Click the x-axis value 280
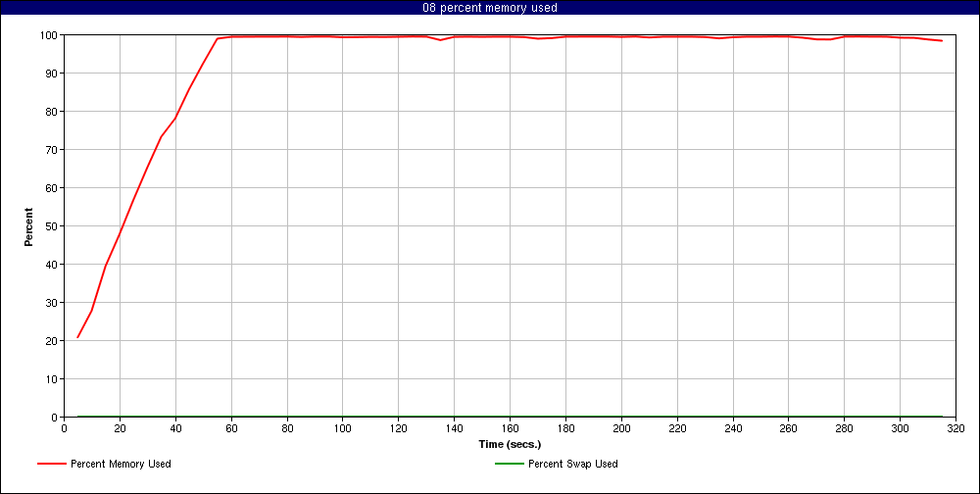 point(845,428)
